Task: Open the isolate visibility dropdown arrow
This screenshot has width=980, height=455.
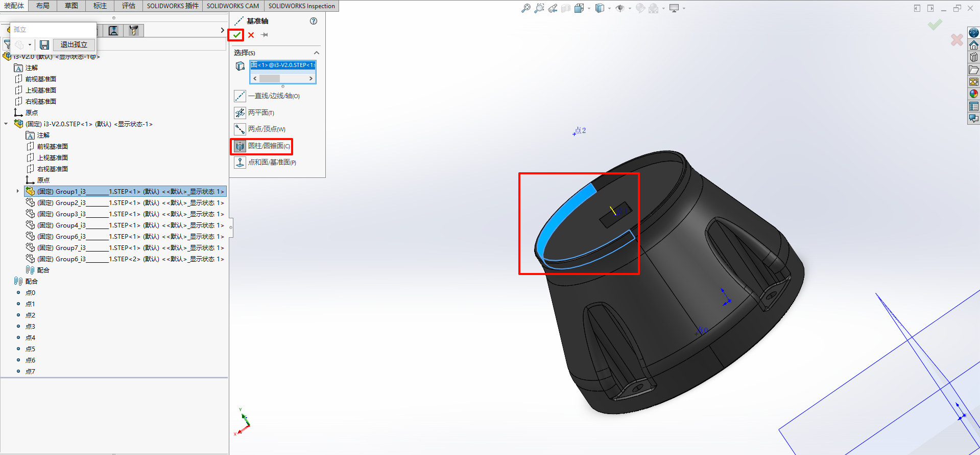Action: (30, 45)
